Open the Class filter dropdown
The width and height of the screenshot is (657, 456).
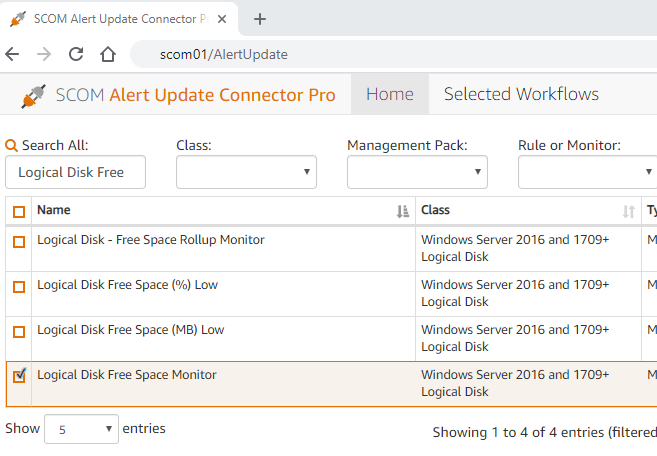point(246,172)
